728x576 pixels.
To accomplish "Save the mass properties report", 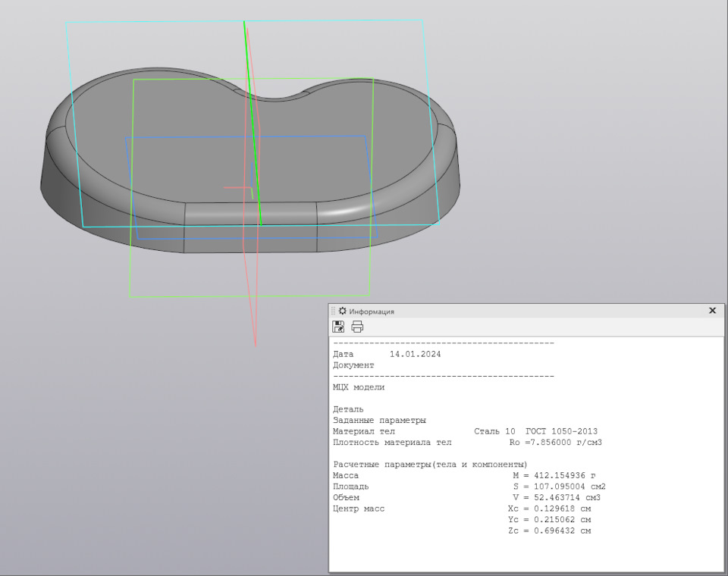I will click(339, 327).
